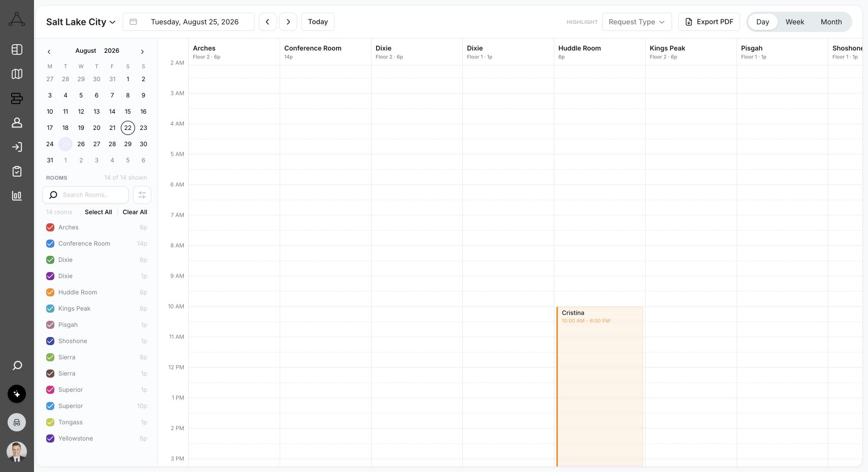Open the visitor sign-in arrow icon
868x472 pixels.
(17, 147)
